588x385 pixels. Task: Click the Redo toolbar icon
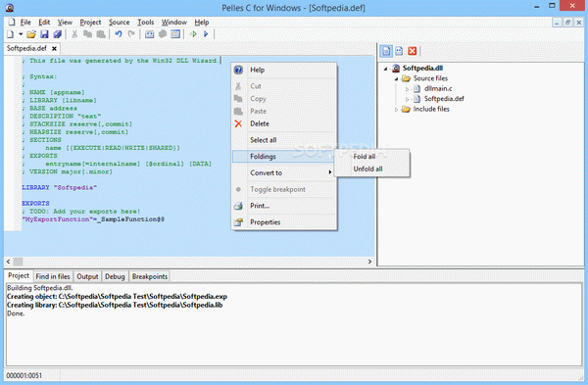[x=131, y=34]
